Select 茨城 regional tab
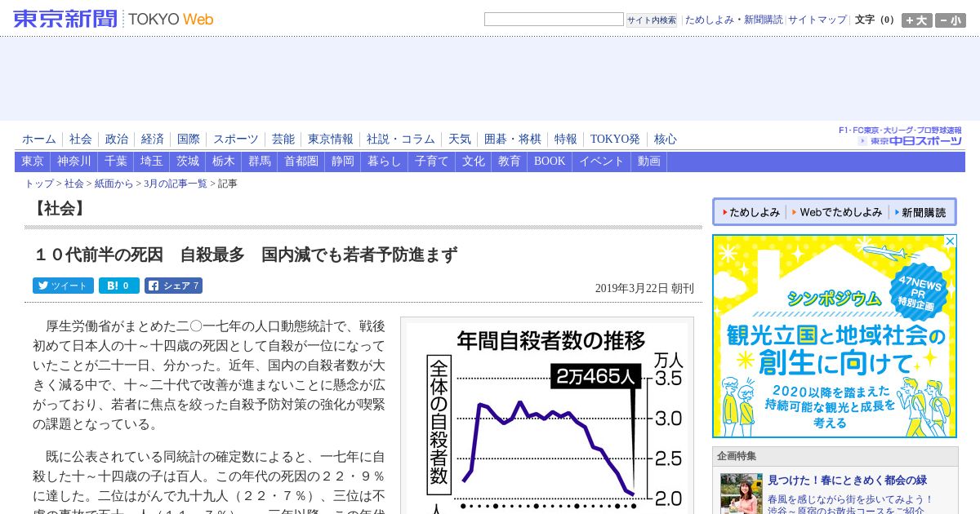 pyautogui.click(x=188, y=162)
